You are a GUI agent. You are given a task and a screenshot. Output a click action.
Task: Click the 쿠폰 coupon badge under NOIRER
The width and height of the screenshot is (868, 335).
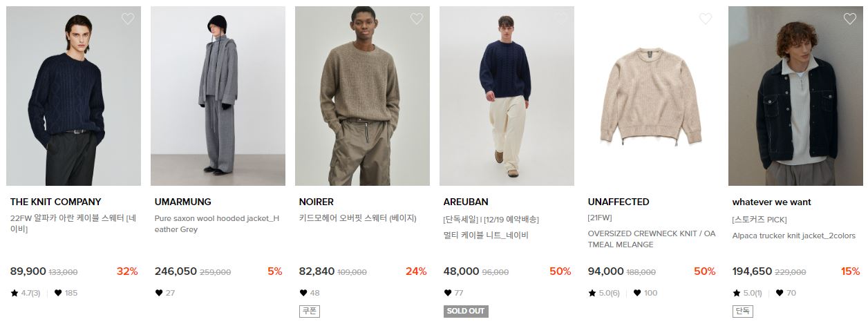[x=310, y=311]
